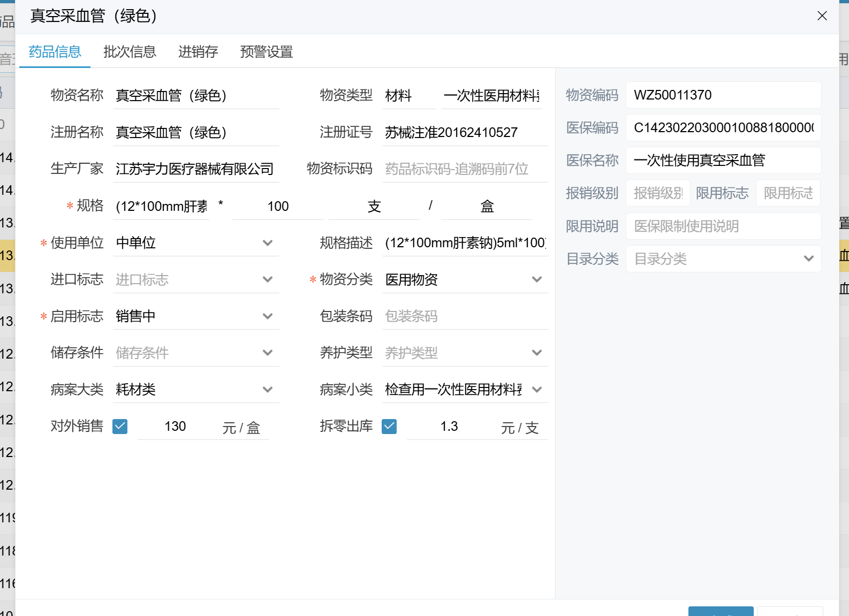Viewport: 849px width, 616px height.
Task: Open the 病案小类 dropdown chevron
Action: pyautogui.click(x=536, y=390)
